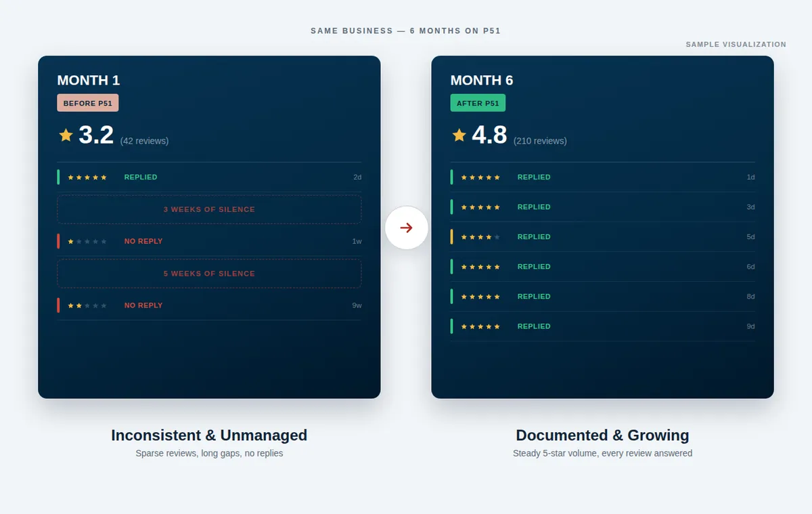The image size is (812, 514).
Task: Click the AFTER P51 badge
Action: coord(478,104)
